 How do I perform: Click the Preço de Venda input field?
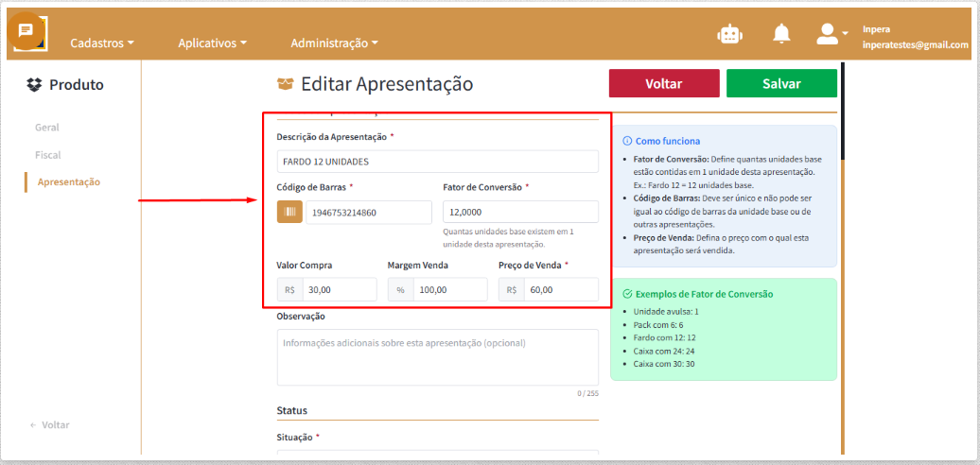tap(561, 289)
